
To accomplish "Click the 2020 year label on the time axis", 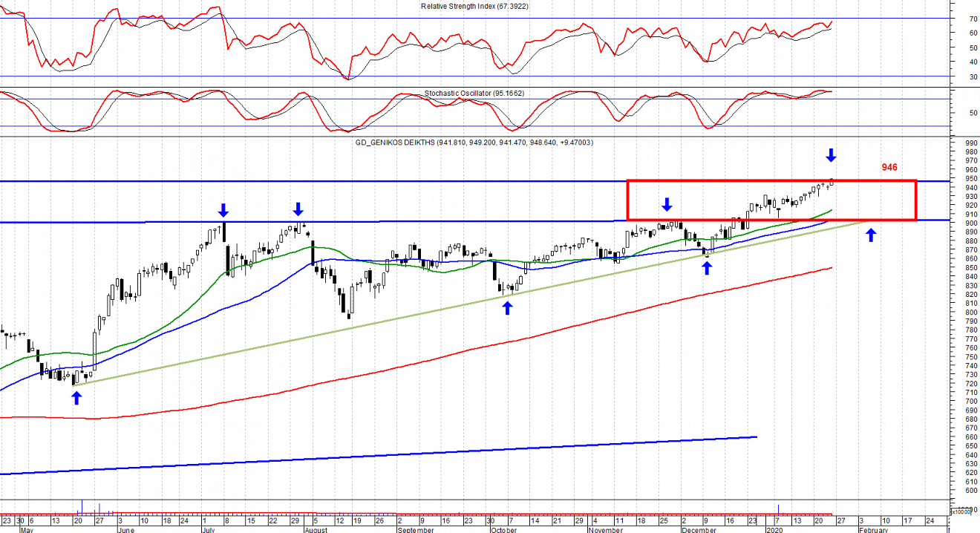I will point(774,530).
